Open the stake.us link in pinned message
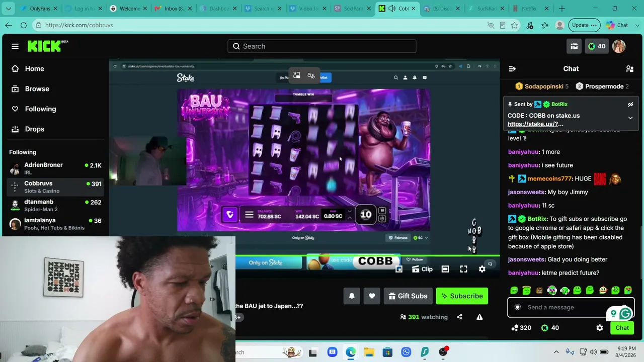The height and width of the screenshot is (362, 644). (535, 124)
